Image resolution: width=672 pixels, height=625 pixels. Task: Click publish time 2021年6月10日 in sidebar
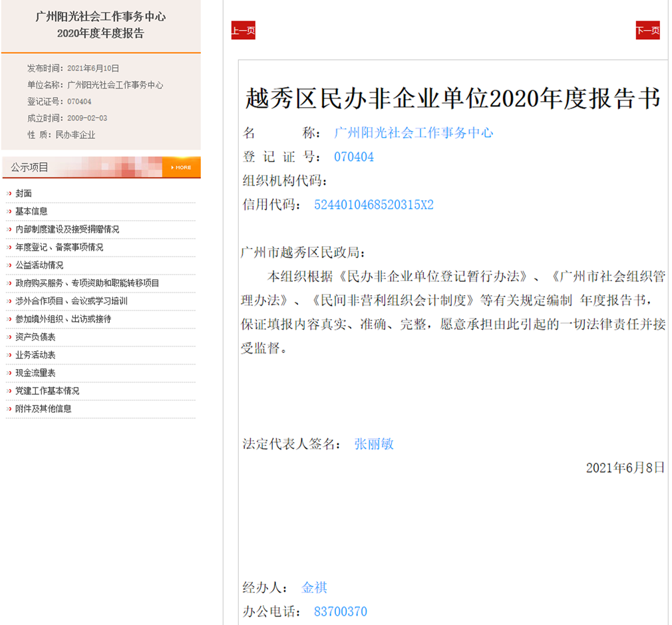coord(93,68)
